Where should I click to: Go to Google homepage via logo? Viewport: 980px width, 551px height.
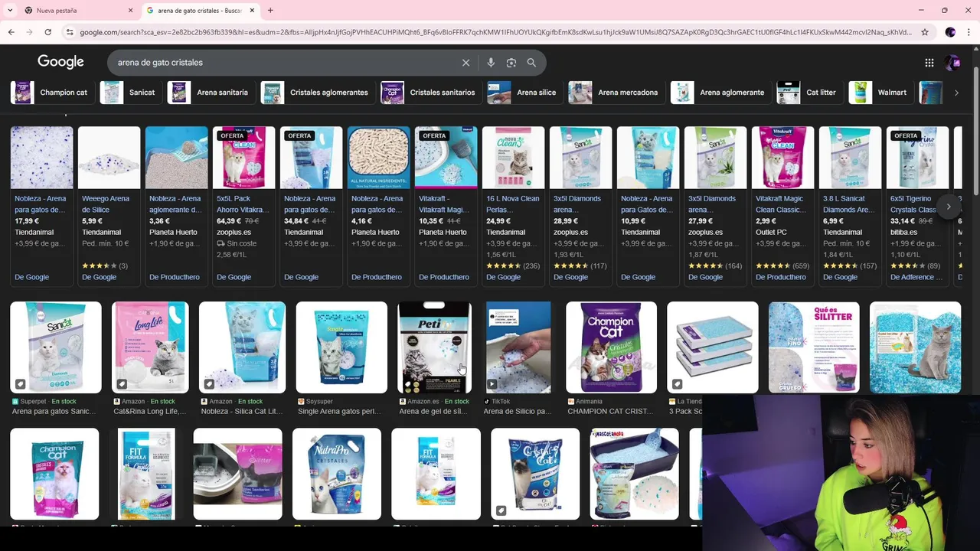pos(60,62)
